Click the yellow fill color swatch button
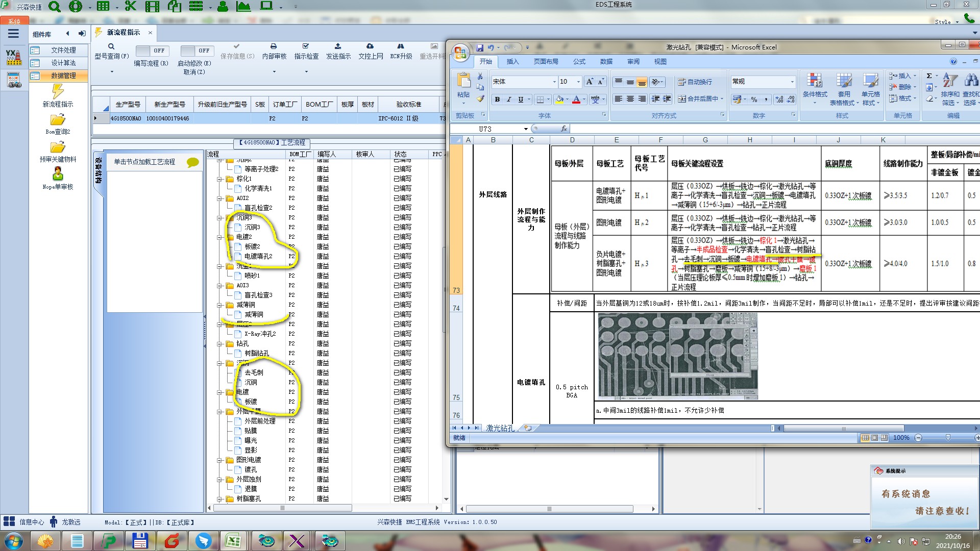Image resolution: width=980 pixels, height=551 pixels. click(x=559, y=99)
